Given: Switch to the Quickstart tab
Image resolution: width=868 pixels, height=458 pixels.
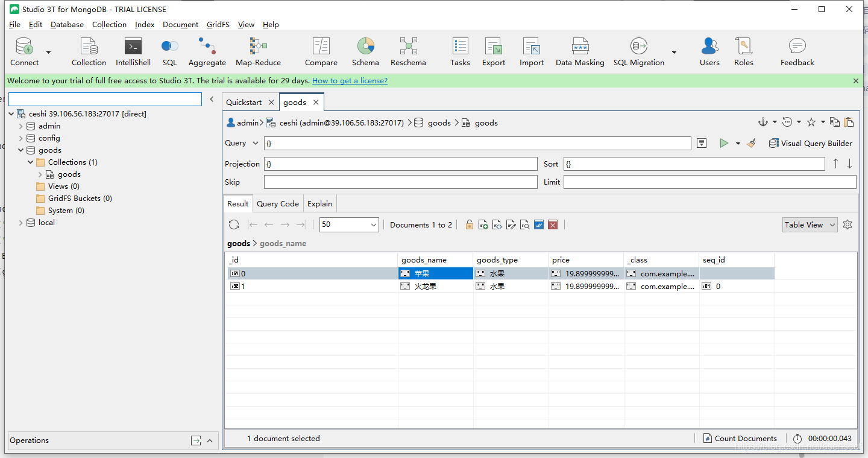Looking at the screenshot, I should click(244, 102).
